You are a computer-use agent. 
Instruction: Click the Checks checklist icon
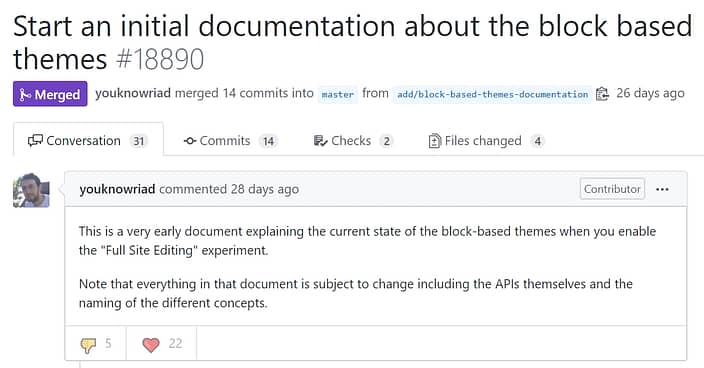pyautogui.click(x=321, y=141)
